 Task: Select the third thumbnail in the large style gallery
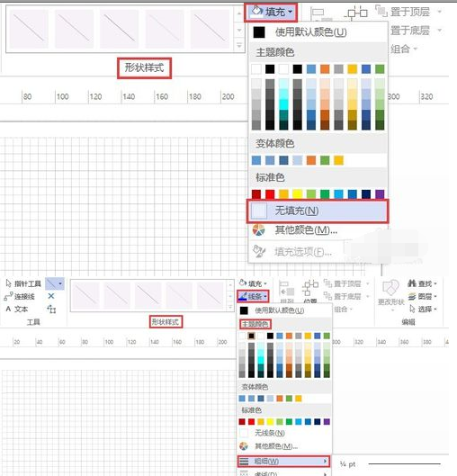(120, 29)
